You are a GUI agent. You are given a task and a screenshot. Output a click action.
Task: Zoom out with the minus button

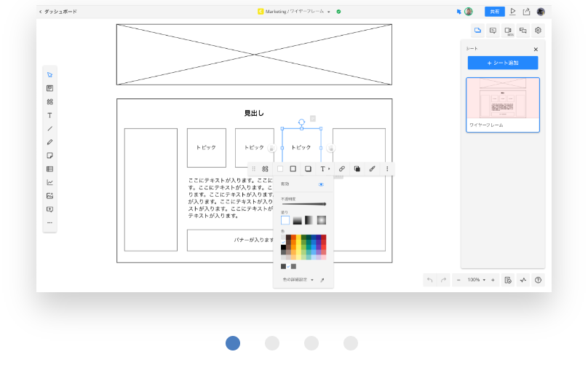coord(458,280)
